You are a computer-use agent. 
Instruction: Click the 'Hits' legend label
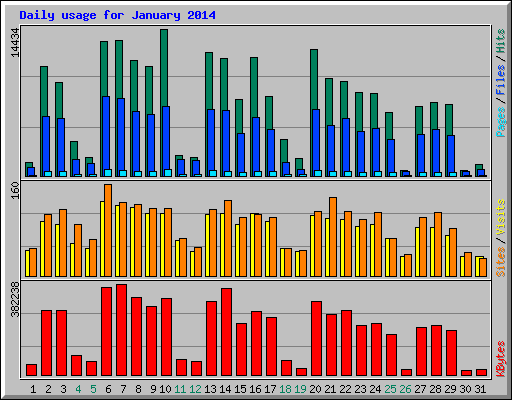pos(500,41)
